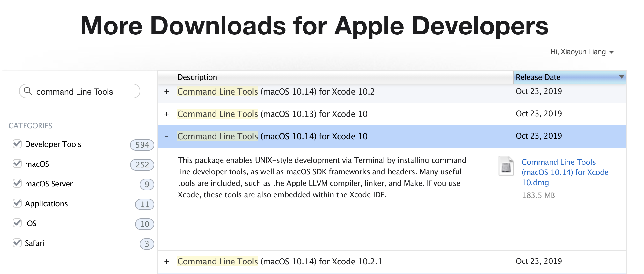Expand the Xcode 10.2 row with plus

point(166,92)
